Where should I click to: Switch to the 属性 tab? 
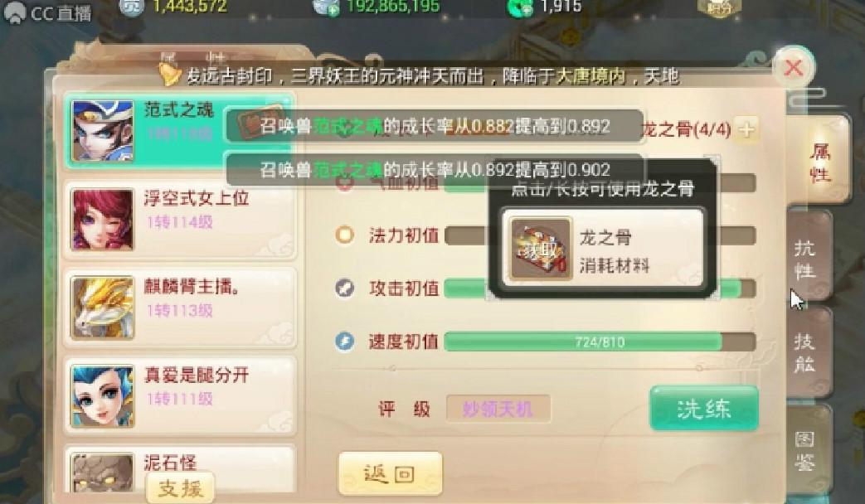coord(819,162)
